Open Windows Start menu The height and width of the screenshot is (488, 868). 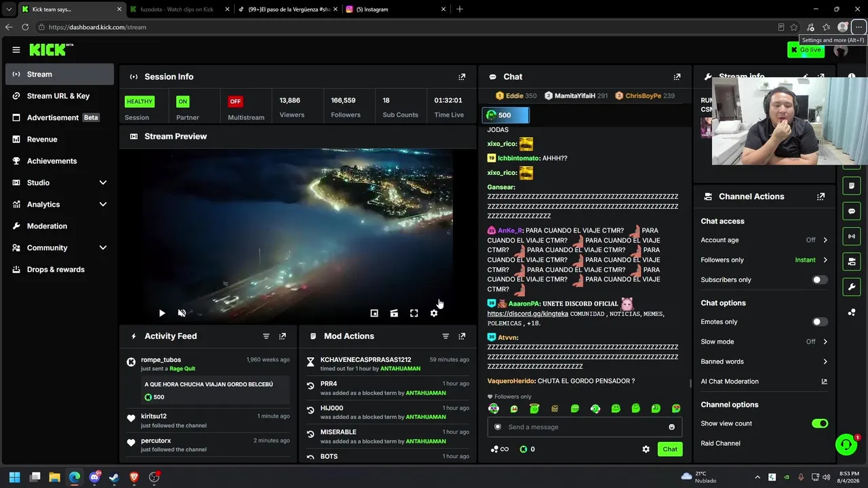tap(15, 477)
